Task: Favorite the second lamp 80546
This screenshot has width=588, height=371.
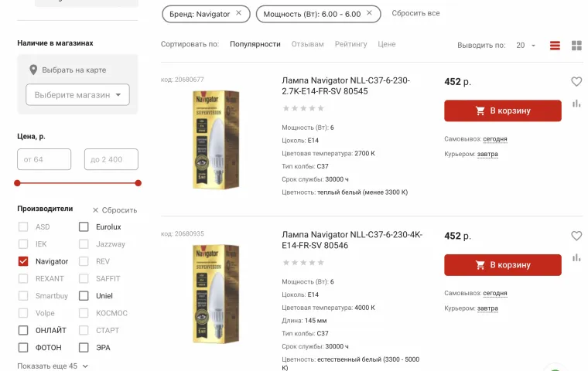Action: (576, 236)
